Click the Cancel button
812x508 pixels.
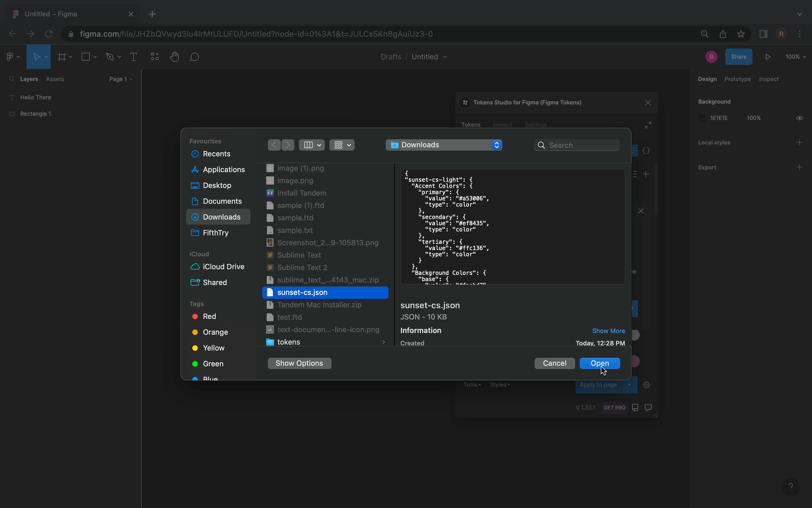point(555,363)
